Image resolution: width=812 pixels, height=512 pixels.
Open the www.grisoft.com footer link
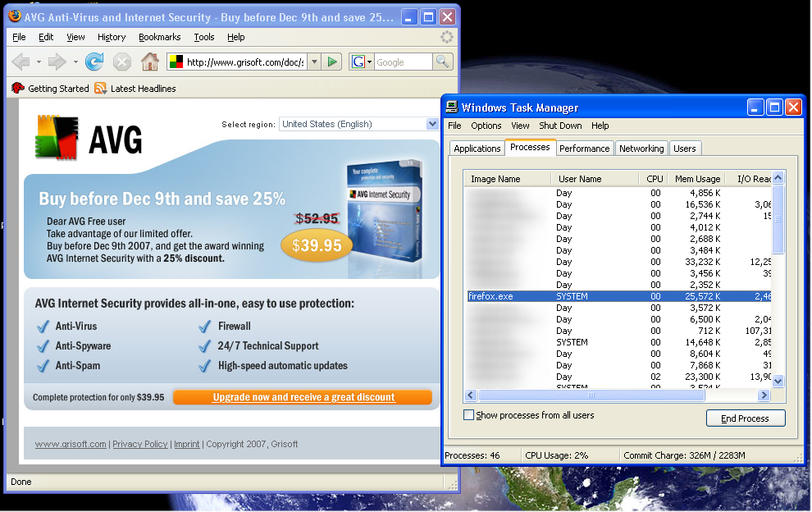[x=71, y=444]
